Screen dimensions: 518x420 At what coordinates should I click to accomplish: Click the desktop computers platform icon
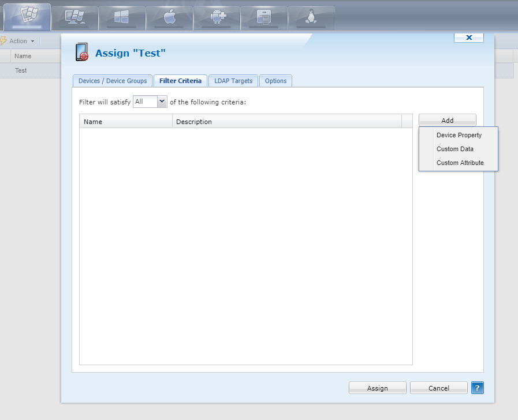(74, 17)
